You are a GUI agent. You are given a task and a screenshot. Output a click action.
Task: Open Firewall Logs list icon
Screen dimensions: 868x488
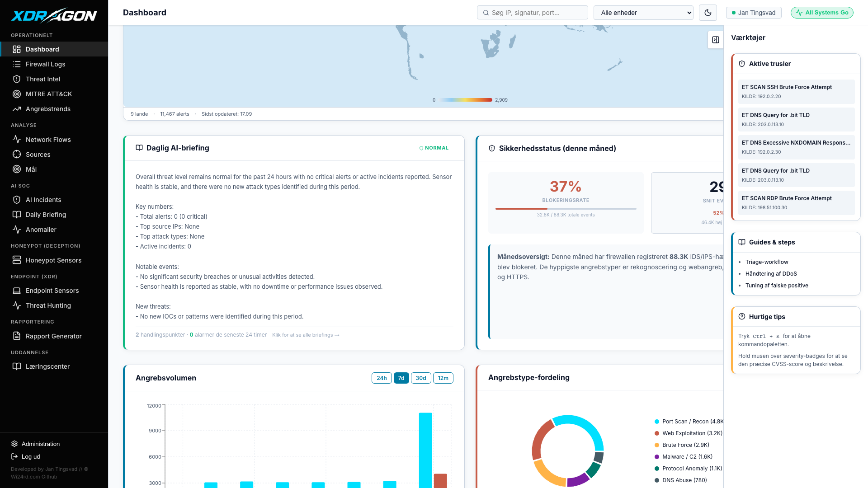pyautogui.click(x=17, y=64)
